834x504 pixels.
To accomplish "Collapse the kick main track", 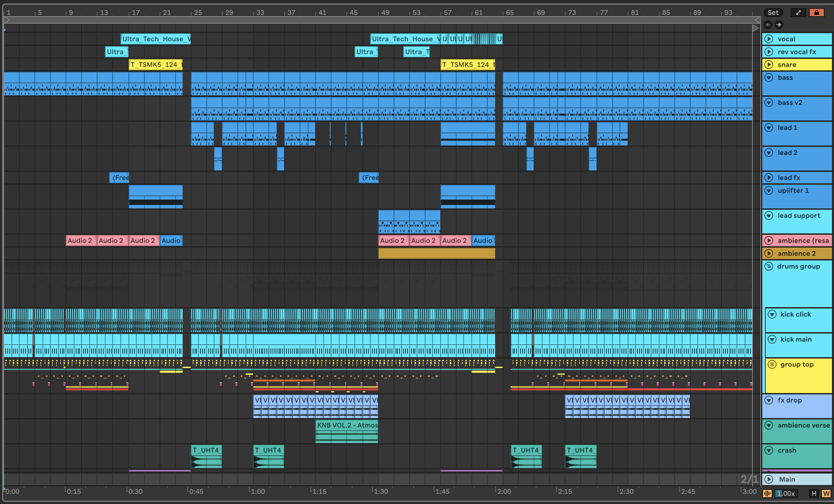I will point(772,339).
